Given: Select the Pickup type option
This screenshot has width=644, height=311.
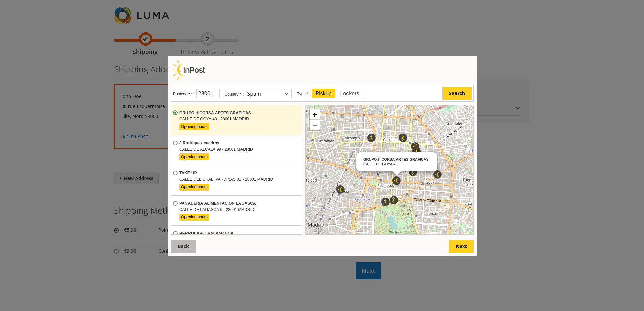Looking at the screenshot, I should point(323,93).
